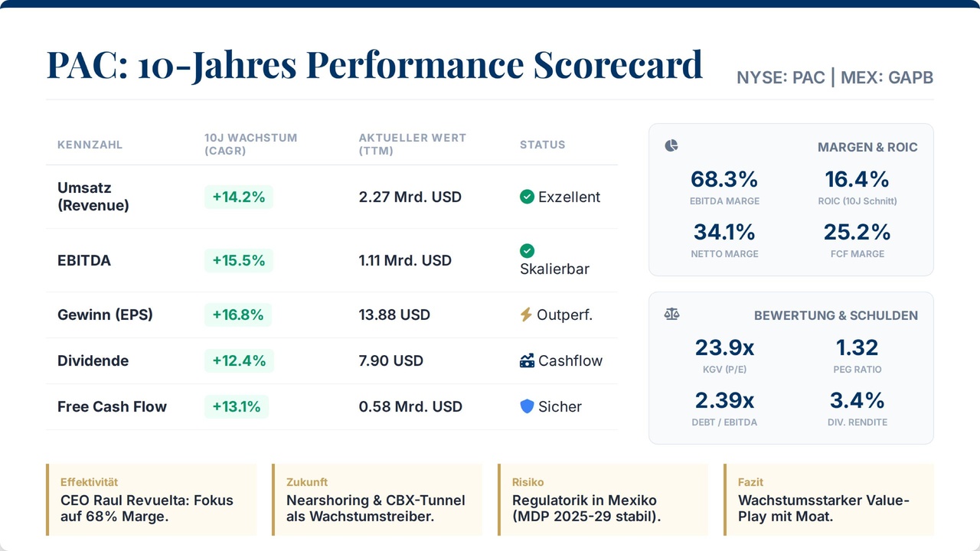980x551 pixels.
Task: Click the STATUS column header
Action: tap(542, 145)
